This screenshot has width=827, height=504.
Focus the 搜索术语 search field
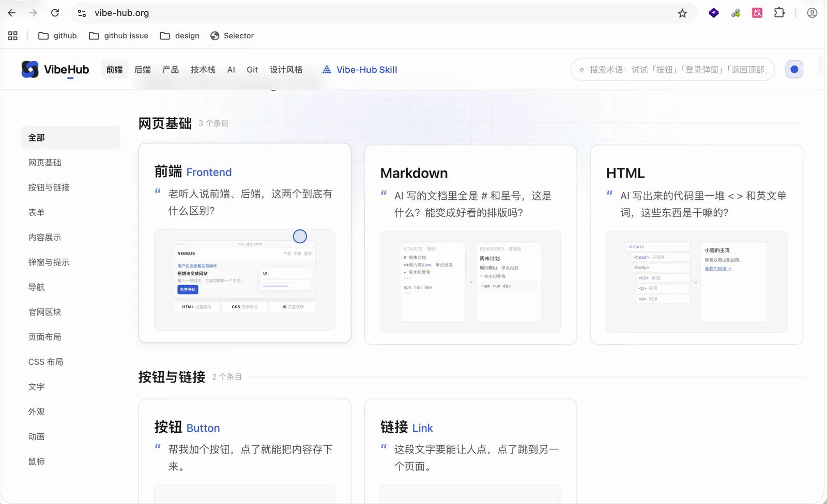[x=672, y=69]
